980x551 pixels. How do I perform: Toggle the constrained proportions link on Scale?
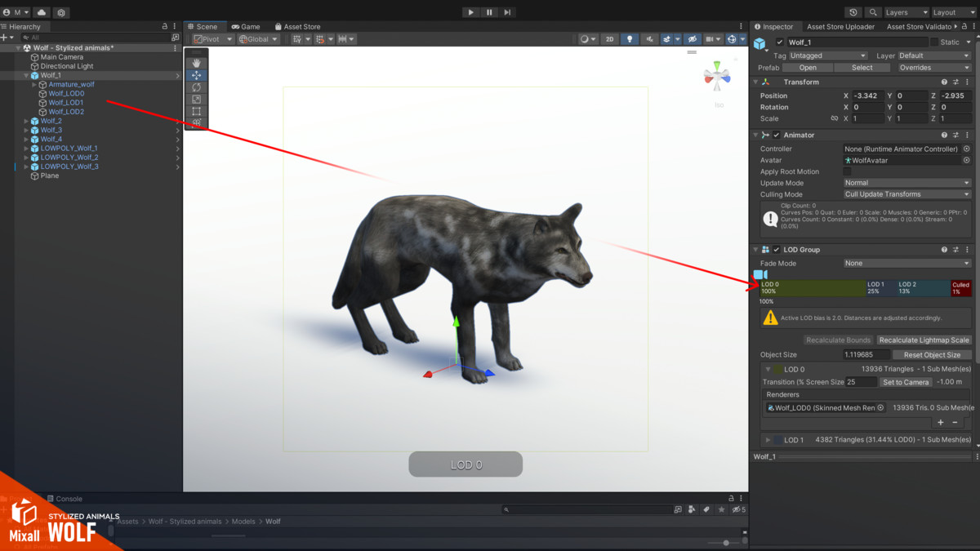[834, 118]
